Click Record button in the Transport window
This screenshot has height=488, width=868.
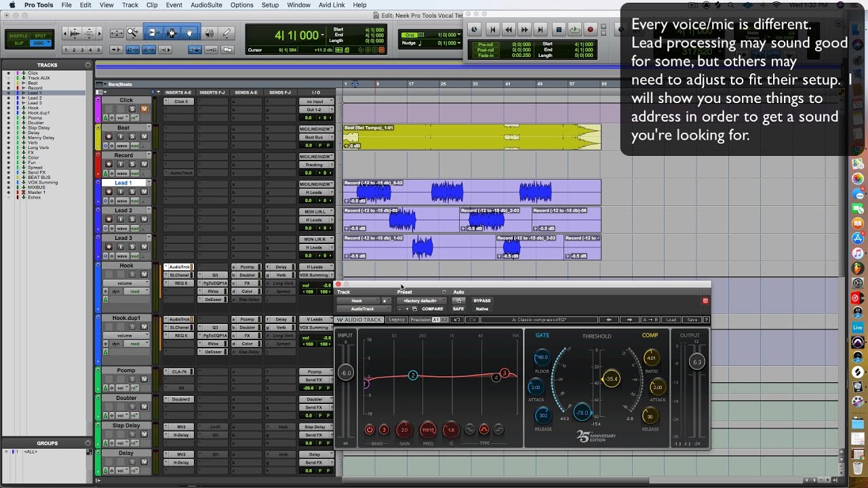pos(590,29)
